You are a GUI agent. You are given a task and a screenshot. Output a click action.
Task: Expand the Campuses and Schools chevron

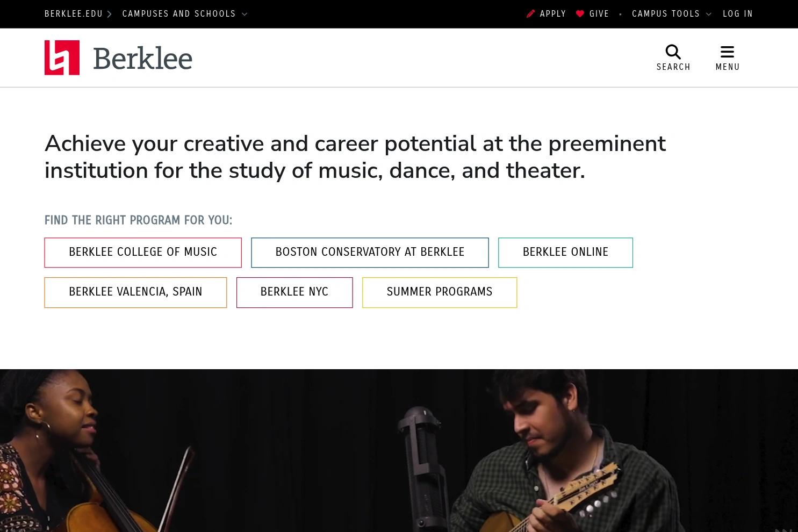tap(245, 15)
